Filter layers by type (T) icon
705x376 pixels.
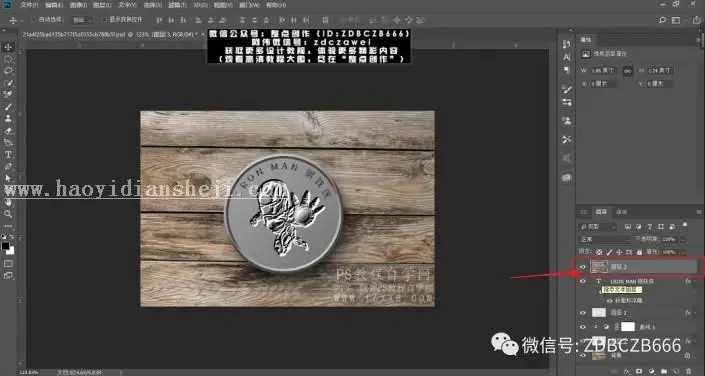click(x=650, y=227)
